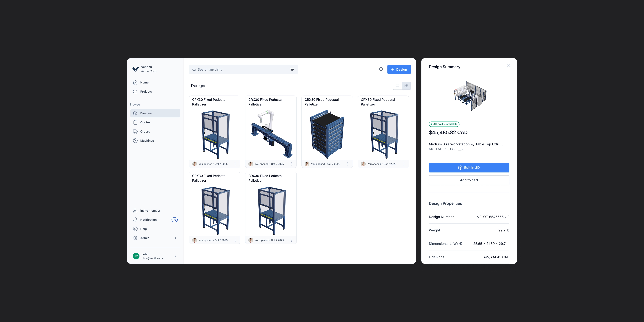
Task: Open the Notification bell item
Action: click(x=148, y=220)
